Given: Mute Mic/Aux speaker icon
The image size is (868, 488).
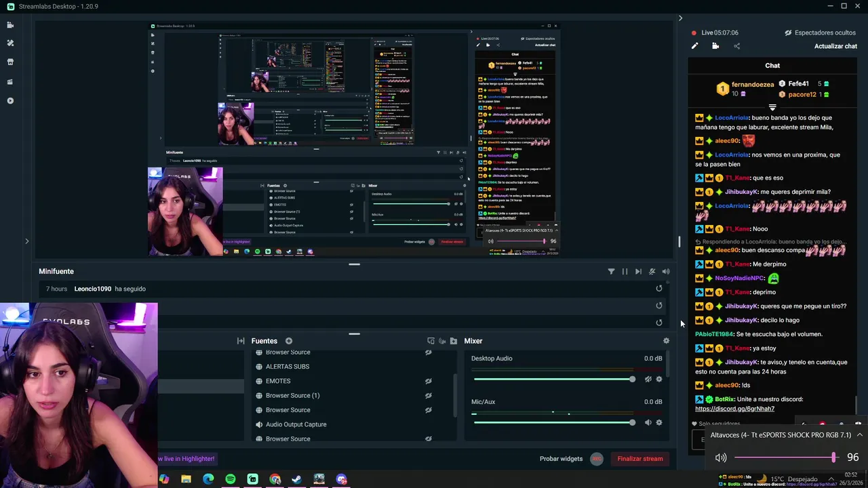Looking at the screenshot, I should 648,423.
